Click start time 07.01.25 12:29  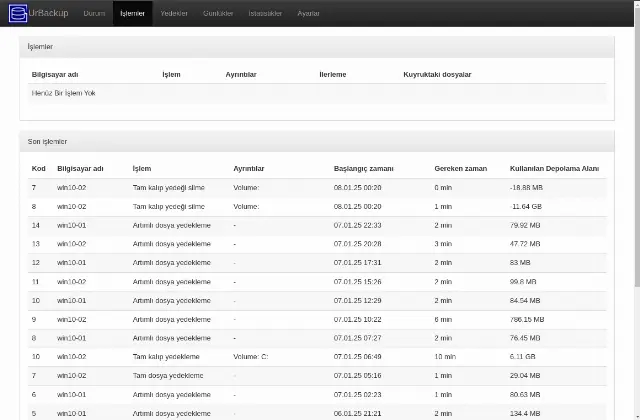pos(358,300)
